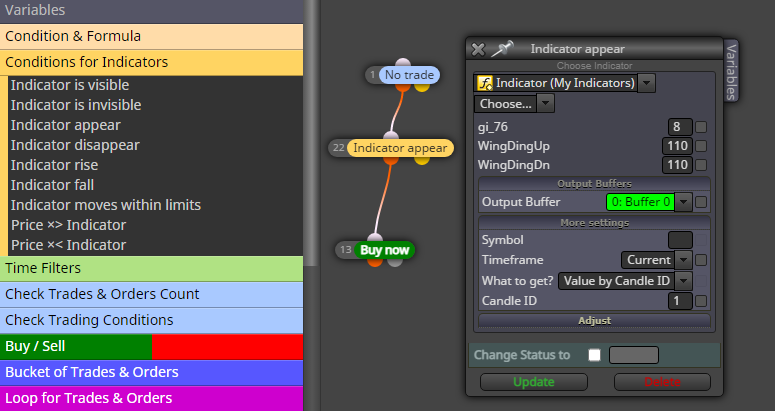775x411 pixels.
Task: Toggle the WingDingUp checkbox
Action: (701, 146)
